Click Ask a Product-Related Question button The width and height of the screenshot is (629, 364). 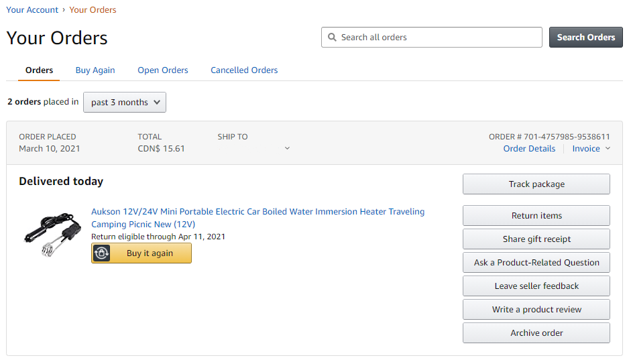(x=536, y=263)
